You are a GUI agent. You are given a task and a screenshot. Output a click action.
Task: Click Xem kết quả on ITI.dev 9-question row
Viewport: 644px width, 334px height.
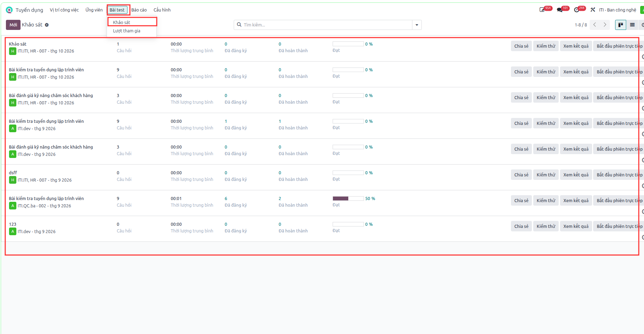[576, 123]
